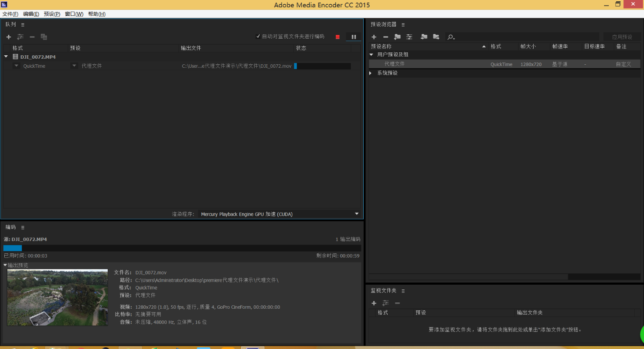644x349 pixels.
Task: Click the output preview thumbnail
Action: click(58, 298)
